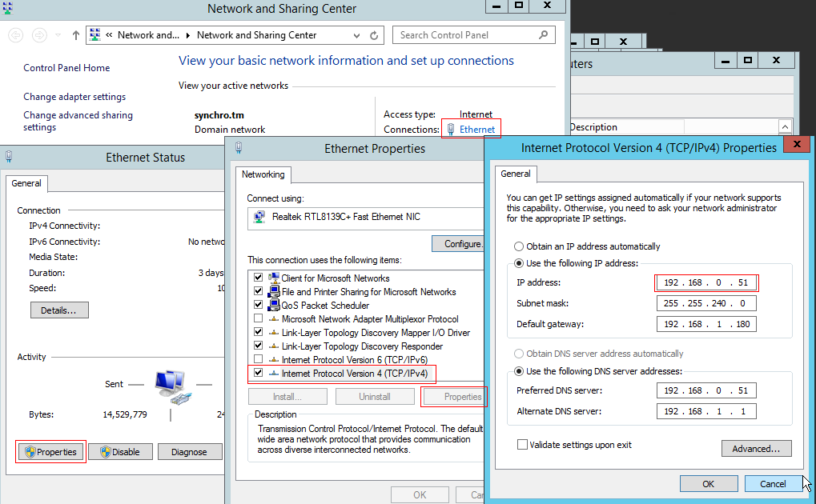816x504 pixels.
Task: Click the Default gateway field
Action: [x=706, y=324]
